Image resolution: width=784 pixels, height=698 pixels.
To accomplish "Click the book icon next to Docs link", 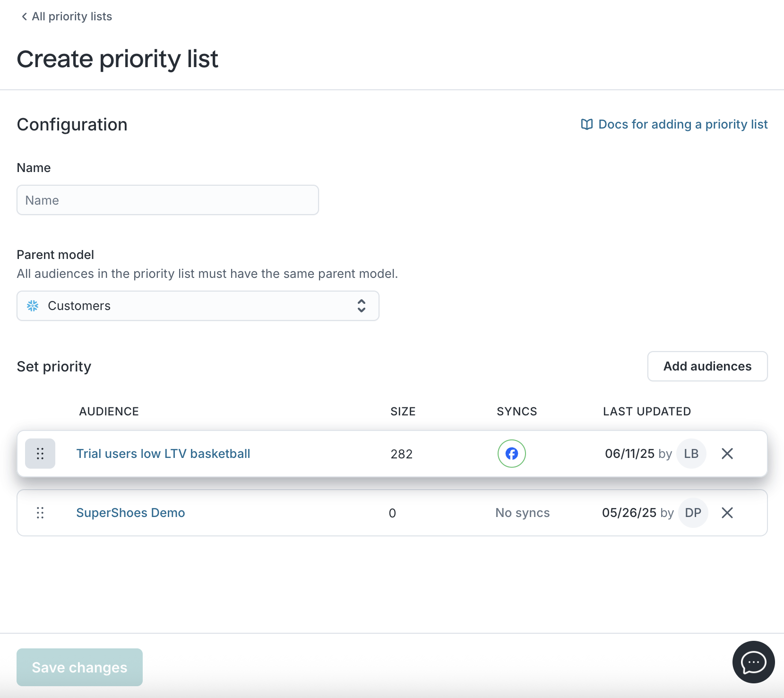I will pos(586,124).
